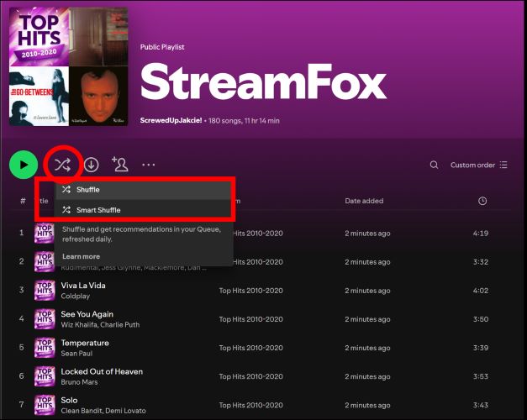The height and width of the screenshot is (420, 527).
Task: Click the StreamFox playlist title
Action: point(263,82)
